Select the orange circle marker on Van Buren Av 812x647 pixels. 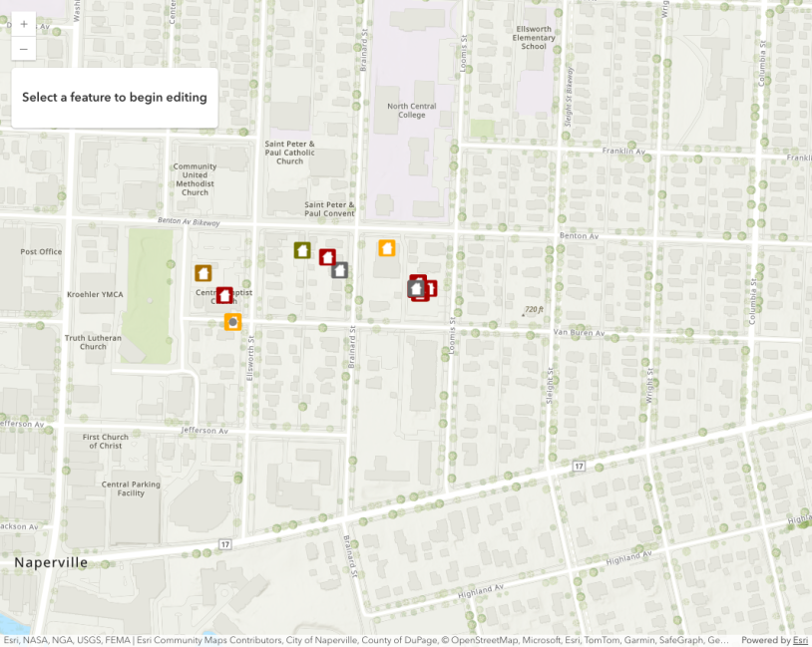[232, 321]
